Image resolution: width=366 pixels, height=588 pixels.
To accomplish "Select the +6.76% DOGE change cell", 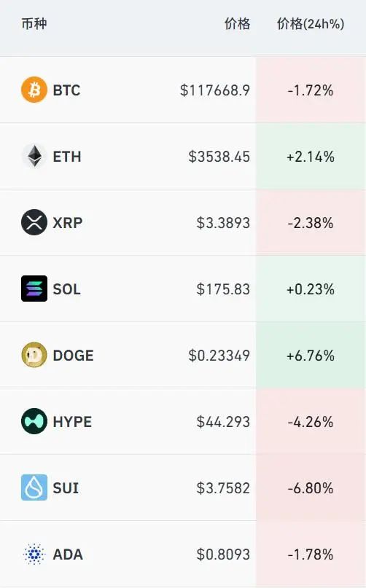I will pos(311,355).
